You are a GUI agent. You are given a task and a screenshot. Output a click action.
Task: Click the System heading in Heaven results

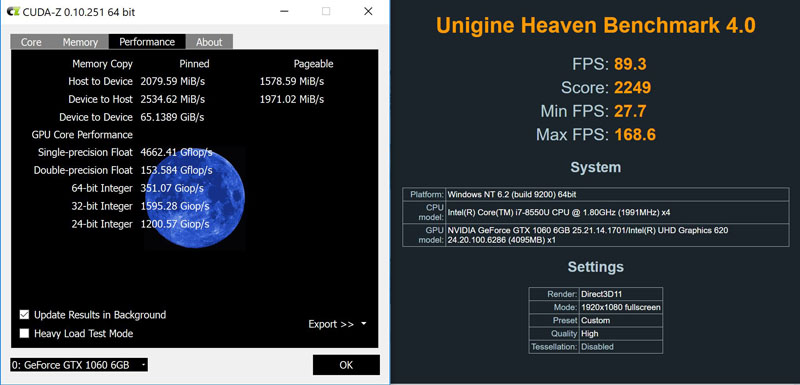(595, 167)
